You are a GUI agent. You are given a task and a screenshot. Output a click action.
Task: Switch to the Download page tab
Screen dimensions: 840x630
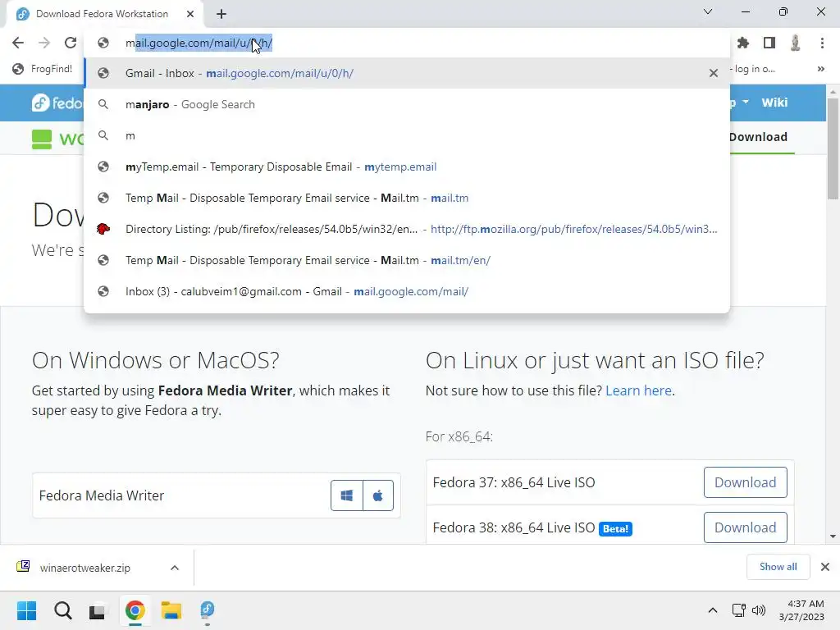758,137
